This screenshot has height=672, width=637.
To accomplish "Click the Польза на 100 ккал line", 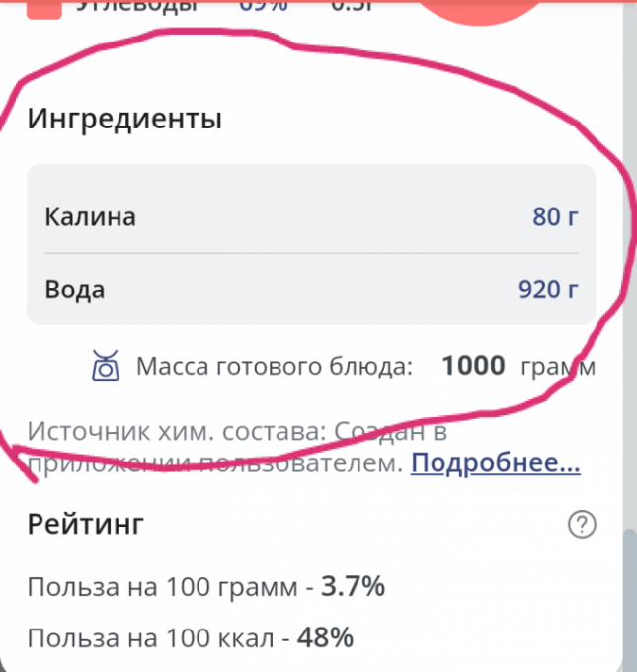I will pos(191,637).
